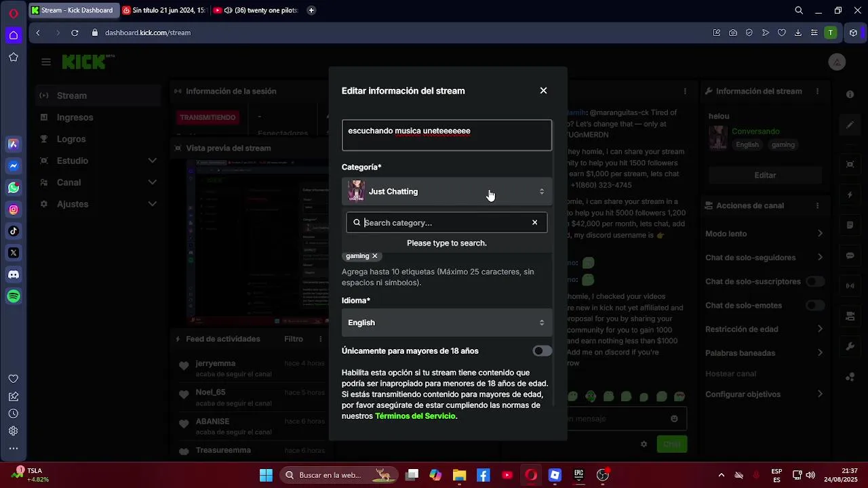868x488 pixels.
Task: Open Ingresos in the sidebar
Action: click(x=98, y=117)
